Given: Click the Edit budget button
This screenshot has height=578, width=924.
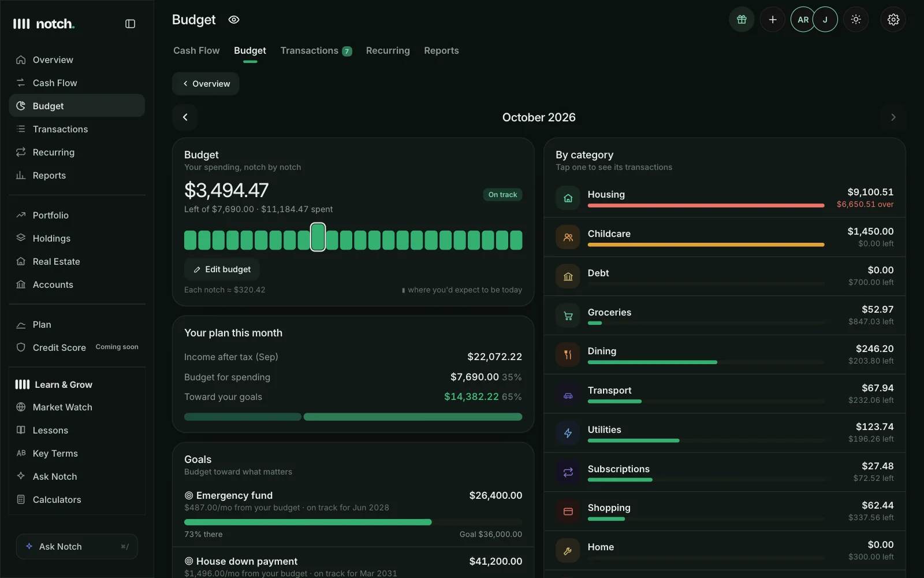Looking at the screenshot, I should click(222, 269).
